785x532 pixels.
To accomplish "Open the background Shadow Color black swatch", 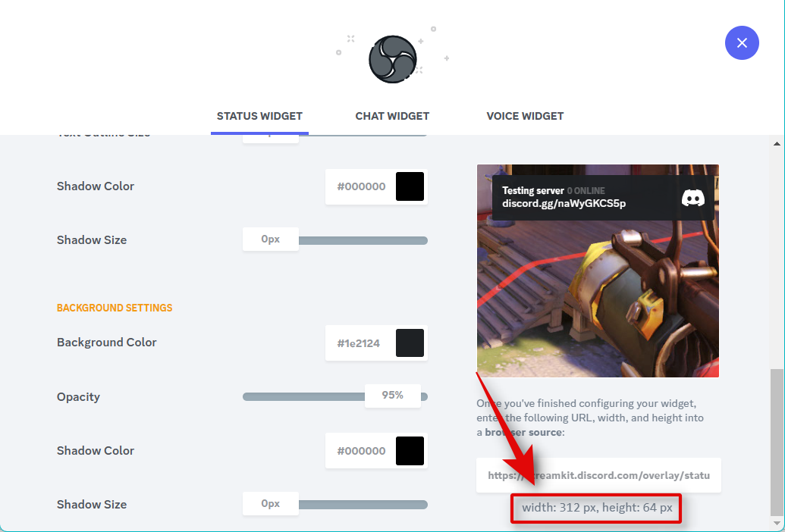I will (410, 450).
